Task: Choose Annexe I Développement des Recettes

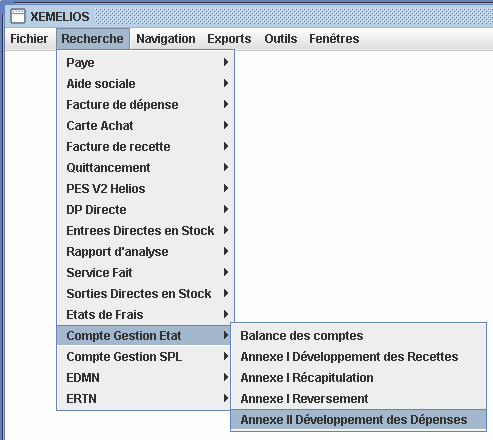Action: tap(359, 356)
